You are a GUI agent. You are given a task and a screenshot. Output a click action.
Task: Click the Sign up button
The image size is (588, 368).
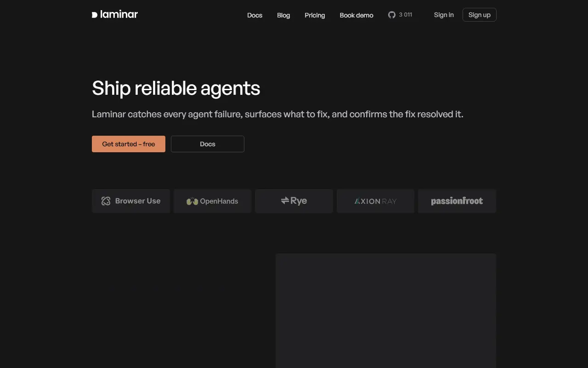click(480, 15)
